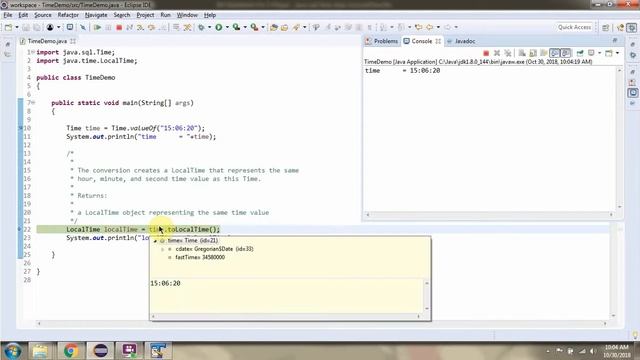Click Remove All Terminated Launches icon
Viewport: 640px width, 360px height.
pyautogui.click(x=508, y=53)
